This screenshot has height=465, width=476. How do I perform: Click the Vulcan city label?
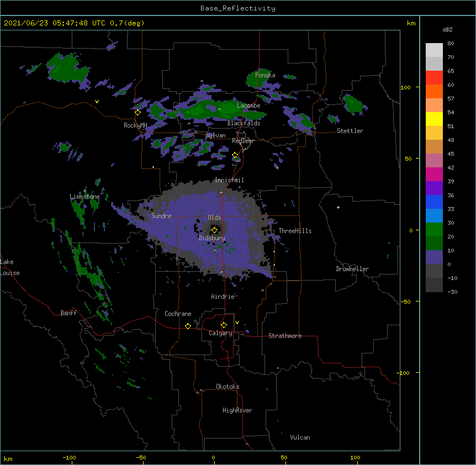[300, 437]
